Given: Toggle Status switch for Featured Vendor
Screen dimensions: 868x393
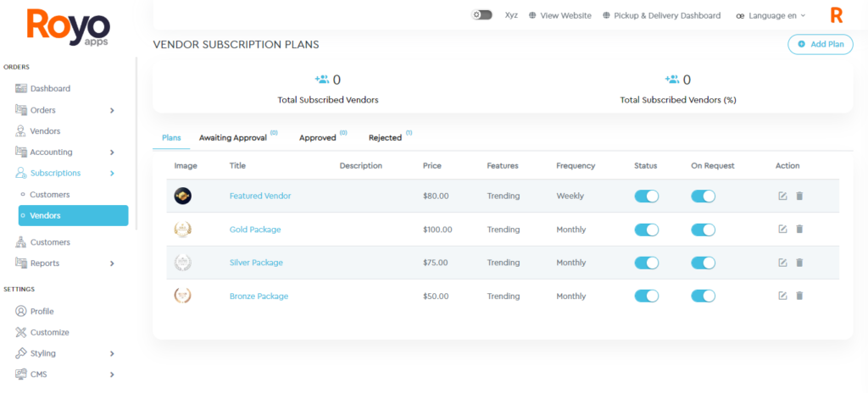Looking at the screenshot, I should tap(647, 196).
